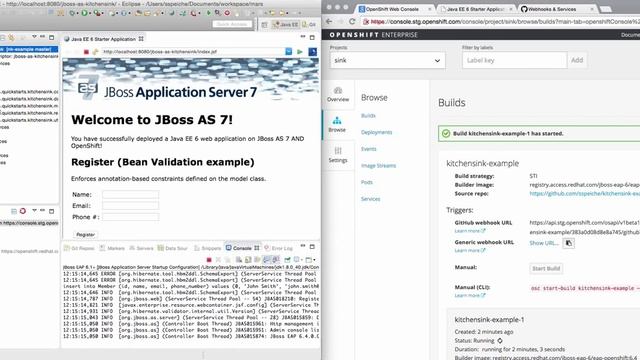The image size is (640, 360).
Task: Open Overview in OpenShift sidebar
Action: pos(338,94)
